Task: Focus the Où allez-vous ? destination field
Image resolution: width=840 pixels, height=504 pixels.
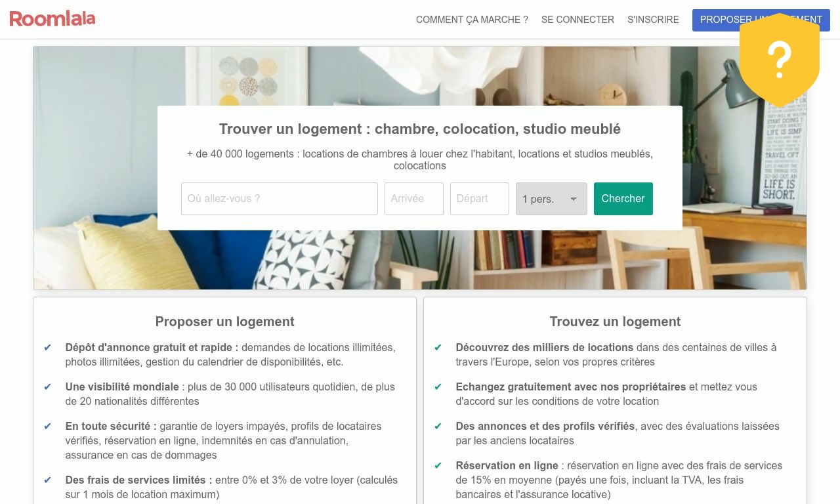Action: coord(280,199)
